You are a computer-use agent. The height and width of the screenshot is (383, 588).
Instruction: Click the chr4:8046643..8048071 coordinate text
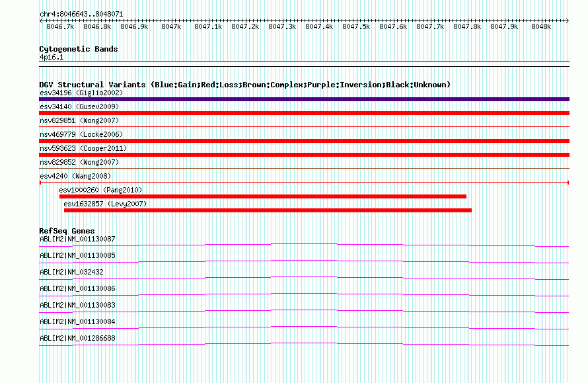pyautogui.click(x=81, y=14)
